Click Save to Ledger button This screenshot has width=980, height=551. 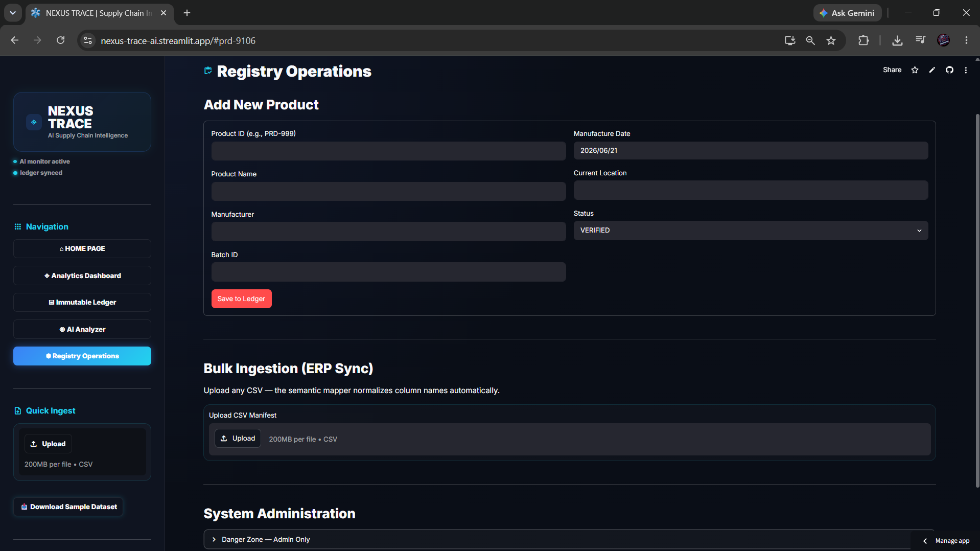click(241, 299)
